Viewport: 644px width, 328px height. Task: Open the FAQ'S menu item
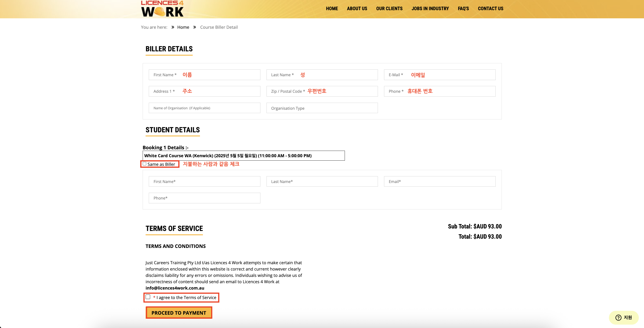tap(463, 9)
